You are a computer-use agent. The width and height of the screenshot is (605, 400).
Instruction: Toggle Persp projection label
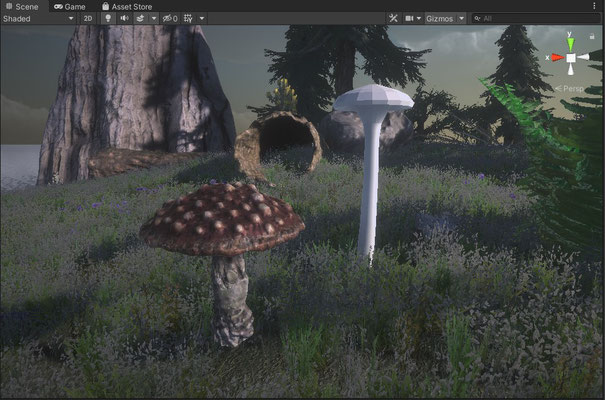[570, 89]
